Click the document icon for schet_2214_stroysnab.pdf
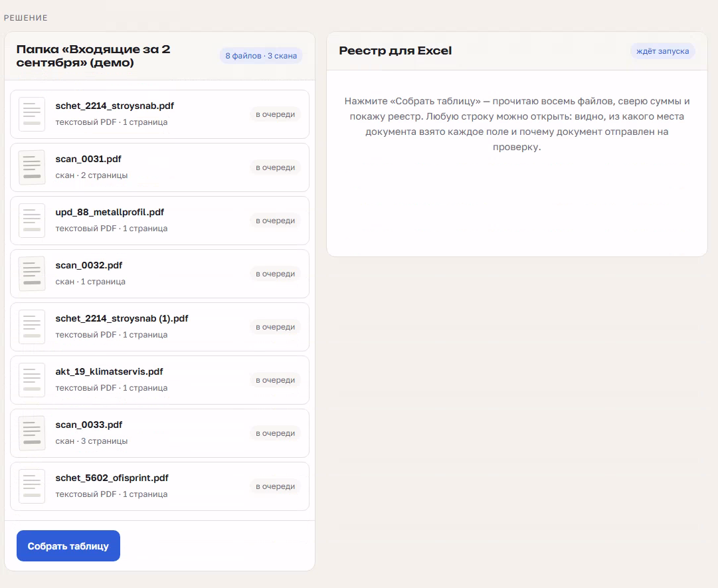 click(32, 114)
